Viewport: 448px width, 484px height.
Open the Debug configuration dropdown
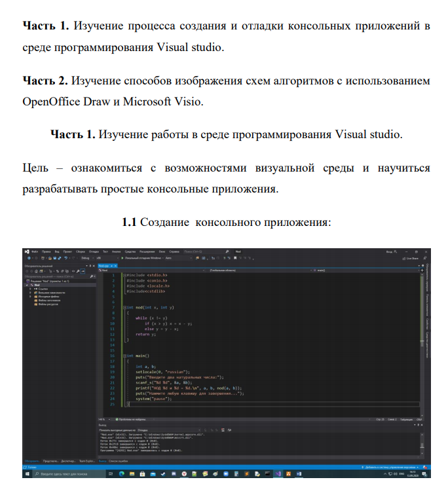87,258
